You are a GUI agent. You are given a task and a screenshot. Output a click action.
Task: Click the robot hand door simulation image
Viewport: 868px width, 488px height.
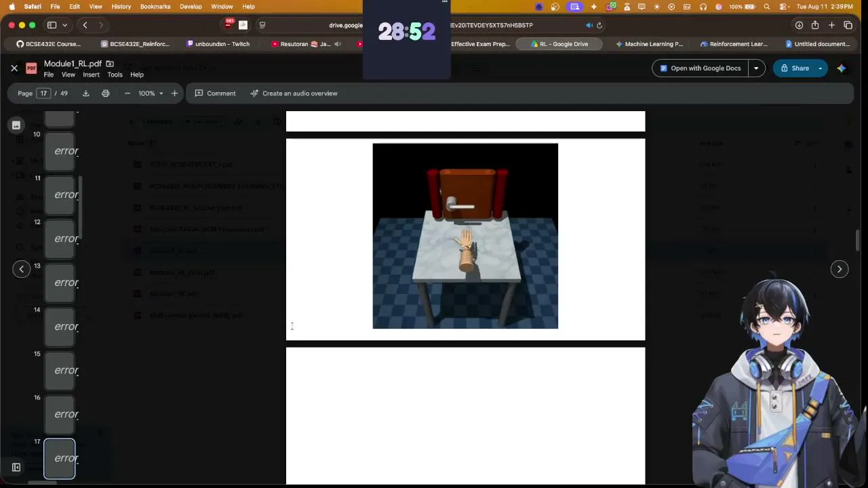[x=465, y=236]
